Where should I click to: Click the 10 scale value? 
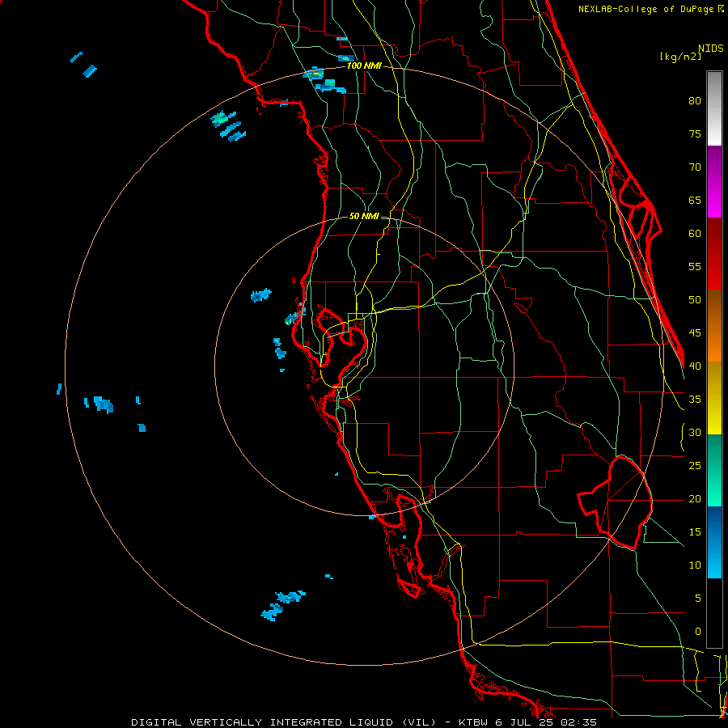(x=695, y=565)
